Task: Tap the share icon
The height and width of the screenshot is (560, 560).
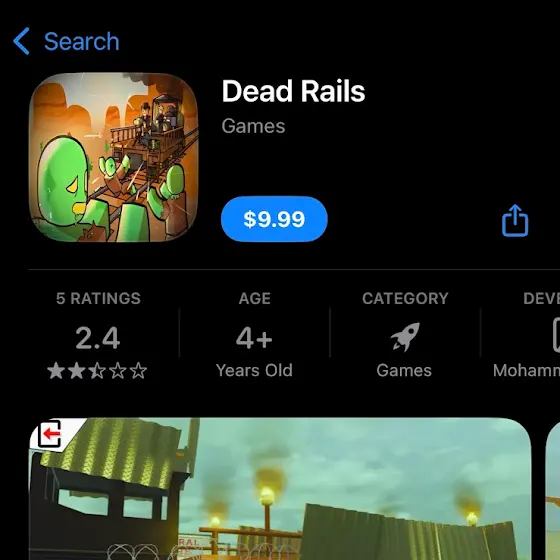Action: point(515,220)
